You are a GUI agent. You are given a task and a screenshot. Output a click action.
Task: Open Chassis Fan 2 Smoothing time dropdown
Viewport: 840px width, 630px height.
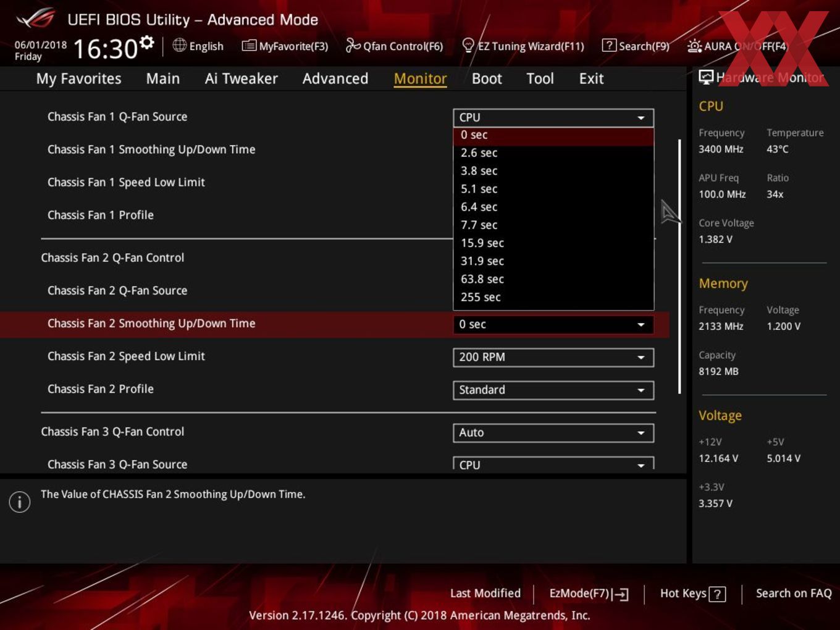(x=553, y=324)
